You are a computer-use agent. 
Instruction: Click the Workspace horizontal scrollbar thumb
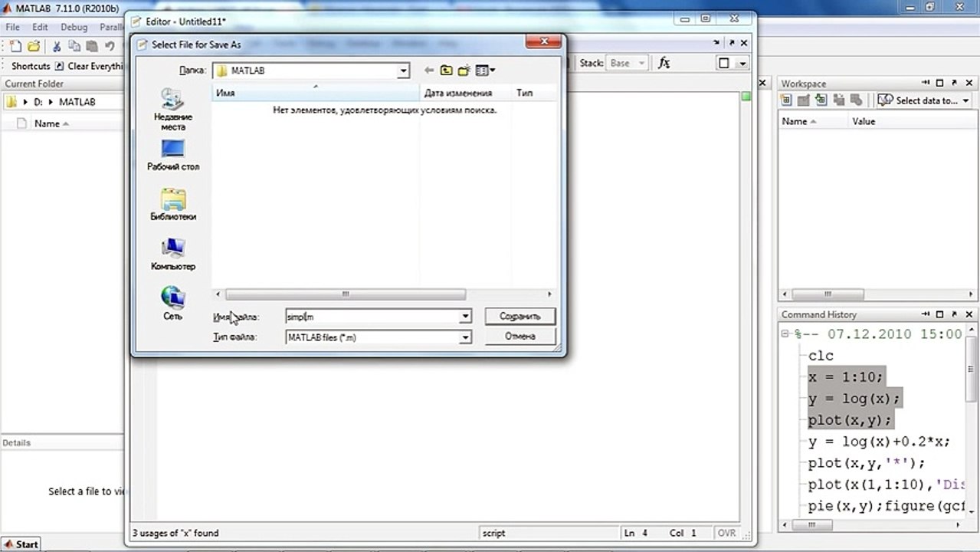click(828, 294)
